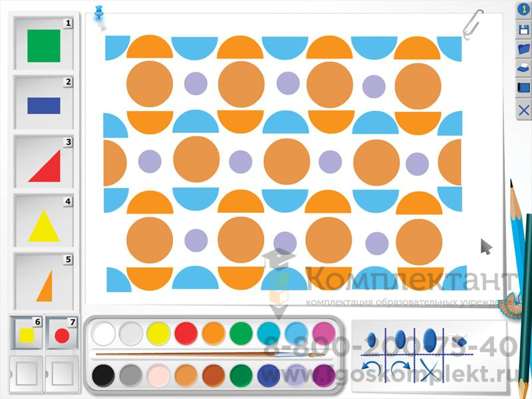Screen dimensions: 532x399
Task: Select the medium brush size
Action: pos(400,339)
